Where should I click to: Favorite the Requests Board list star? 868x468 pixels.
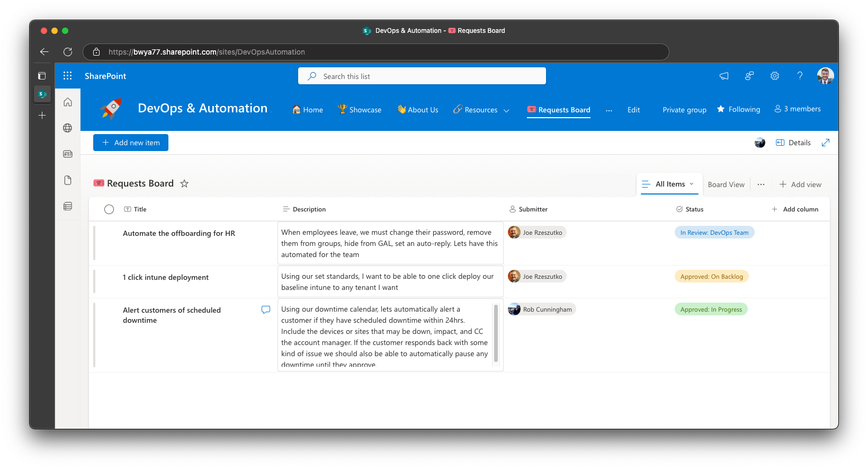tap(184, 183)
